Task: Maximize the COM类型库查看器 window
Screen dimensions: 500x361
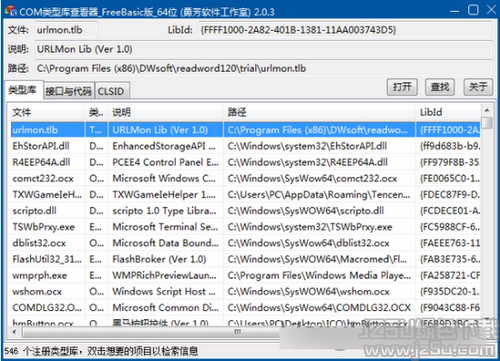Action: [473, 10]
